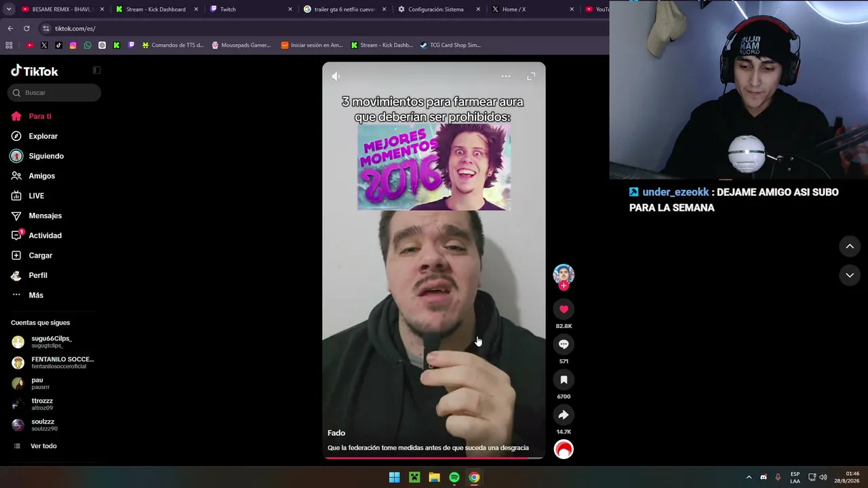Open the Iniciar sesión en Amazon bookmark
Viewport: 868px width, 488px height.
click(x=313, y=45)
